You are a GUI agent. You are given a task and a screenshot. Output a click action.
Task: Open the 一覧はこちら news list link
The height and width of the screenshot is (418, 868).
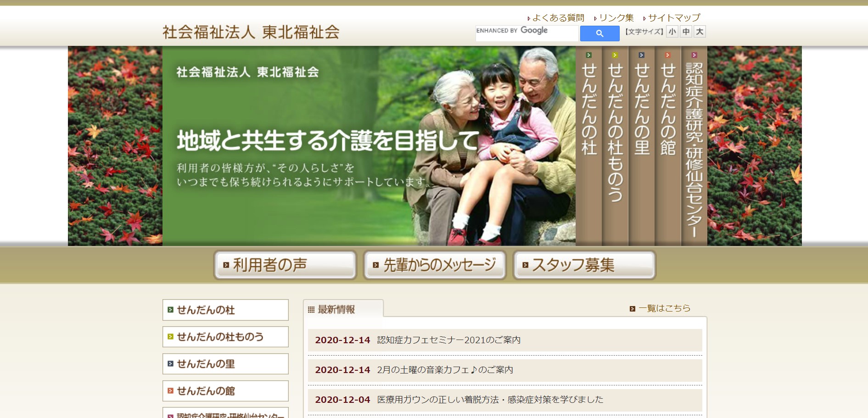[664, 308]
